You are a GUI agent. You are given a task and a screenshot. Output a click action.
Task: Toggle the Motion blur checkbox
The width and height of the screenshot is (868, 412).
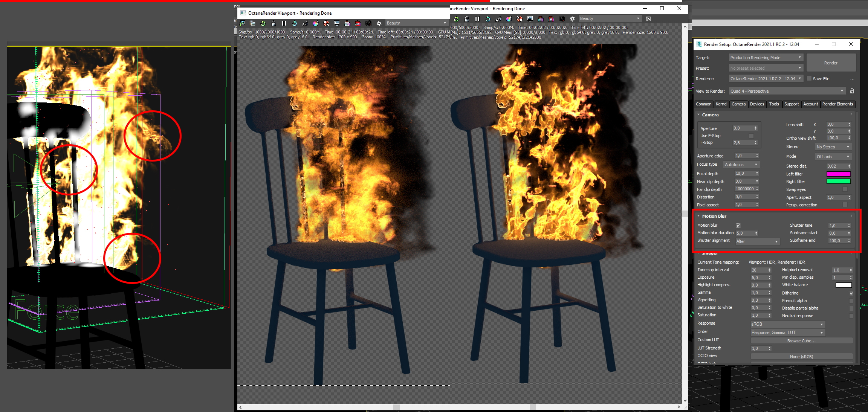[738, 226]
